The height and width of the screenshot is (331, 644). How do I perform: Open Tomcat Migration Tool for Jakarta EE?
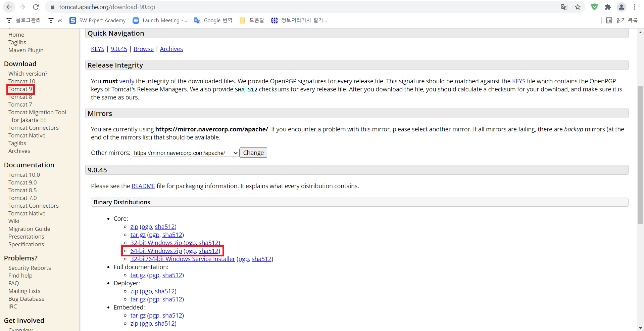pos(37,116)
